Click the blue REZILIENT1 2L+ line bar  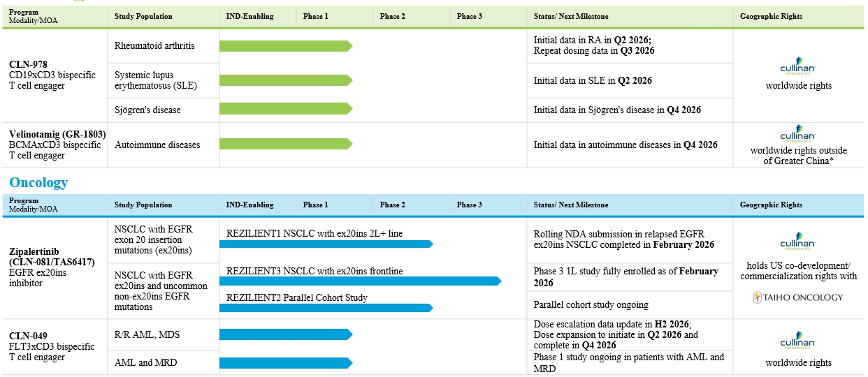[326, 244]
